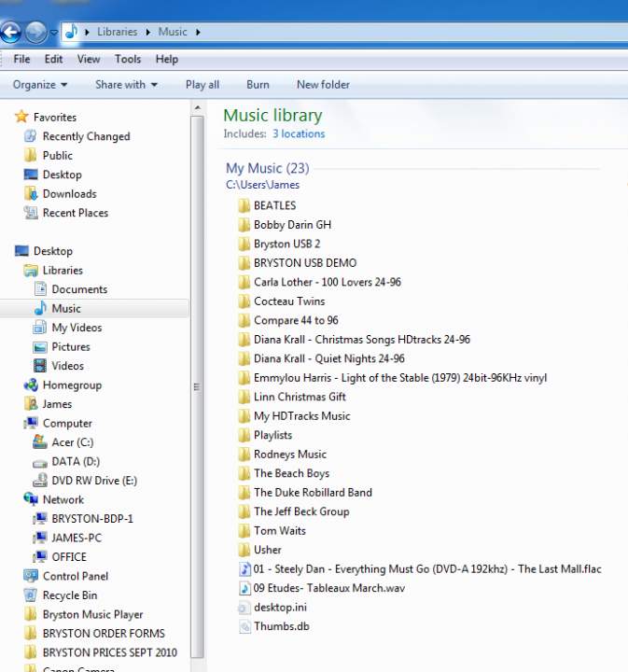Click the Steely Dan flac file icon

click(x=244, y=569)
